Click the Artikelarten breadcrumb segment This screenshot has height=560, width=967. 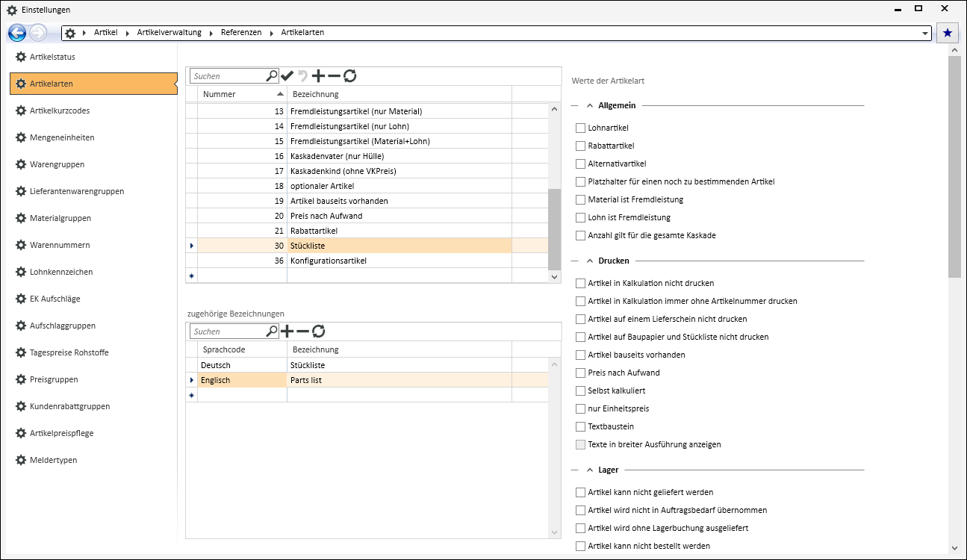point(302,33)
